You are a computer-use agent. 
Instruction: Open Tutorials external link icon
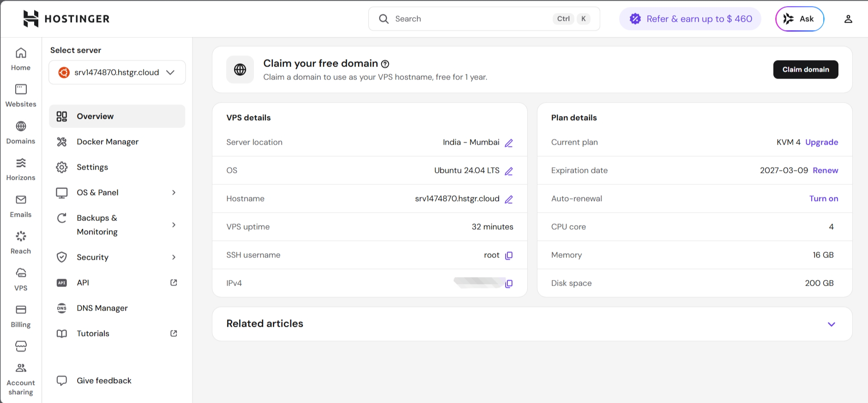(174, 333)
